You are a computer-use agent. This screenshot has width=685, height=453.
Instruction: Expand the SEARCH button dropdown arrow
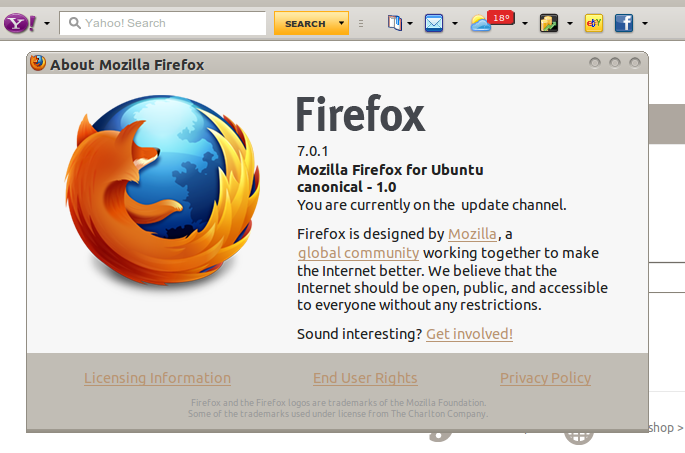point(342,23)
